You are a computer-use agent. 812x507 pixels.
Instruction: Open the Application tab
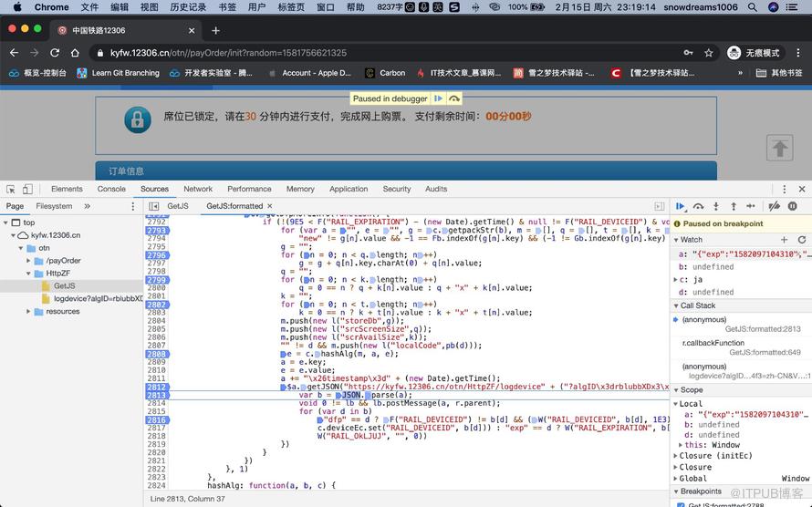coord(349,190)
